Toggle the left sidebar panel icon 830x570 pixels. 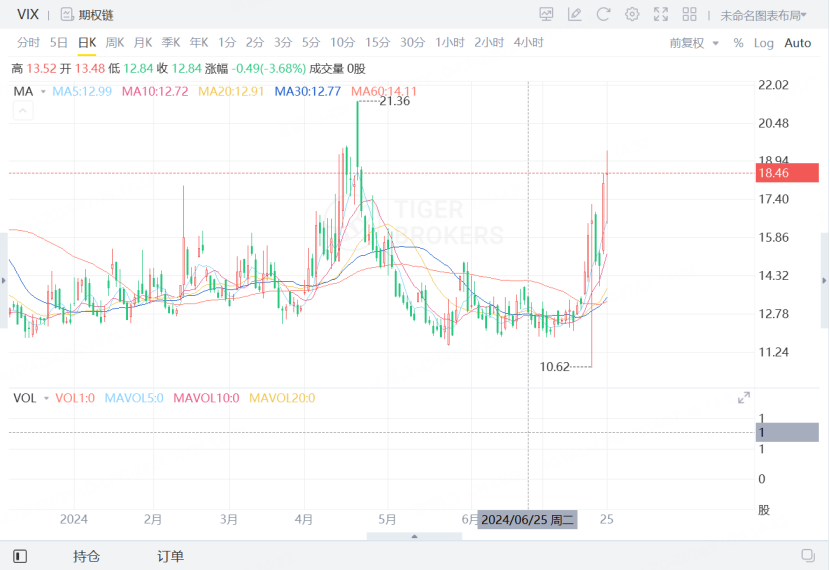[20, 556]
